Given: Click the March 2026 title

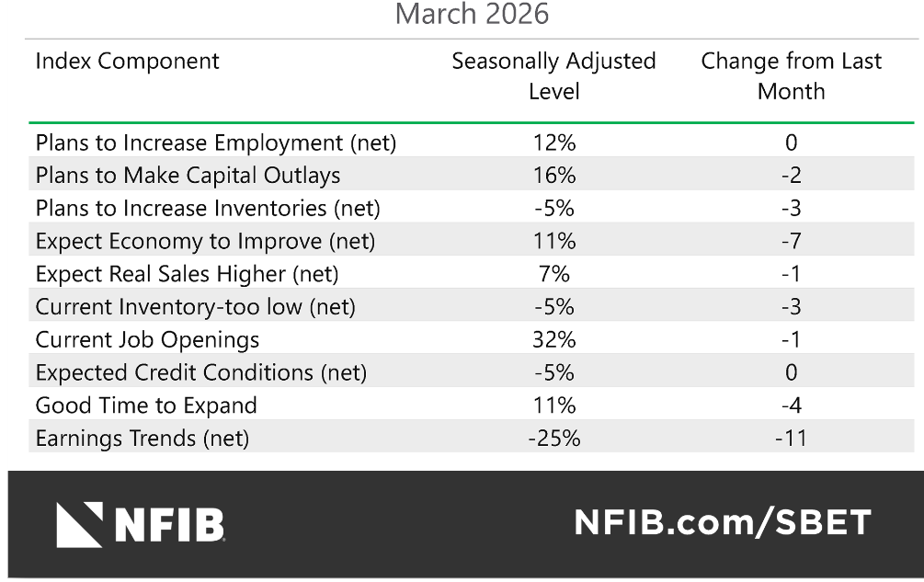Looking at the screenshot, I should (471, 15).
